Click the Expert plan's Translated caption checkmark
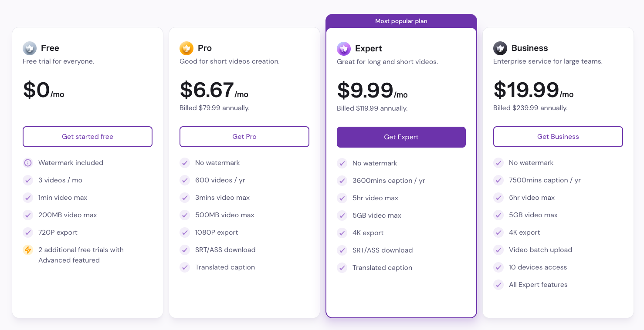Screen dimensions: 644x330 tap(342, 268)
